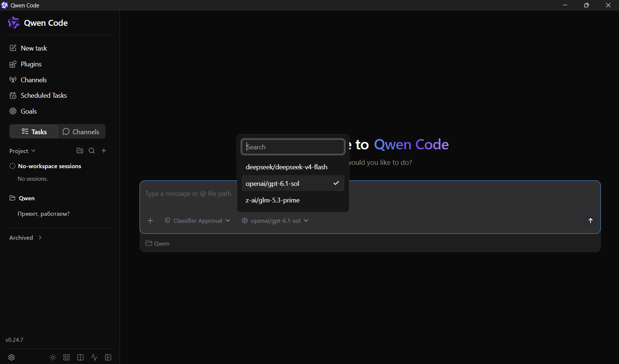619x364 pixels.
Task: Click the Qwen workspace folder label below input
Action: 158,243
